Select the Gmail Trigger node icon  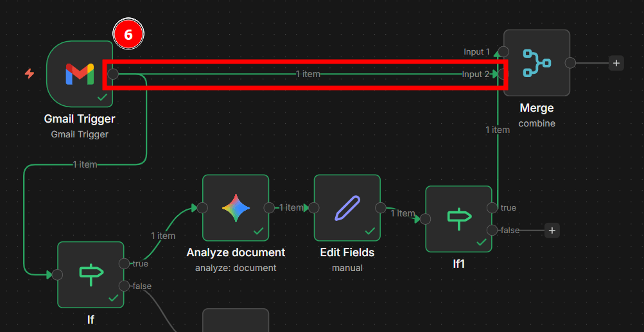(x=80, y=74)
